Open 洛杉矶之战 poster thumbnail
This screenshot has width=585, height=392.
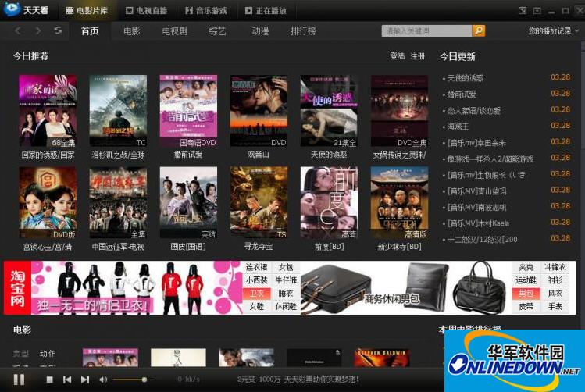tap(118, 111)
